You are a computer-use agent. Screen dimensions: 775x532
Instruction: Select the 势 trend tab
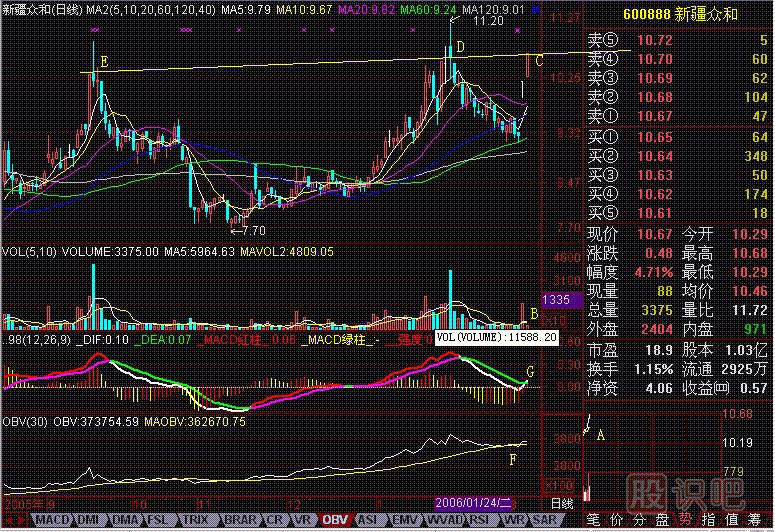[685, 519]
